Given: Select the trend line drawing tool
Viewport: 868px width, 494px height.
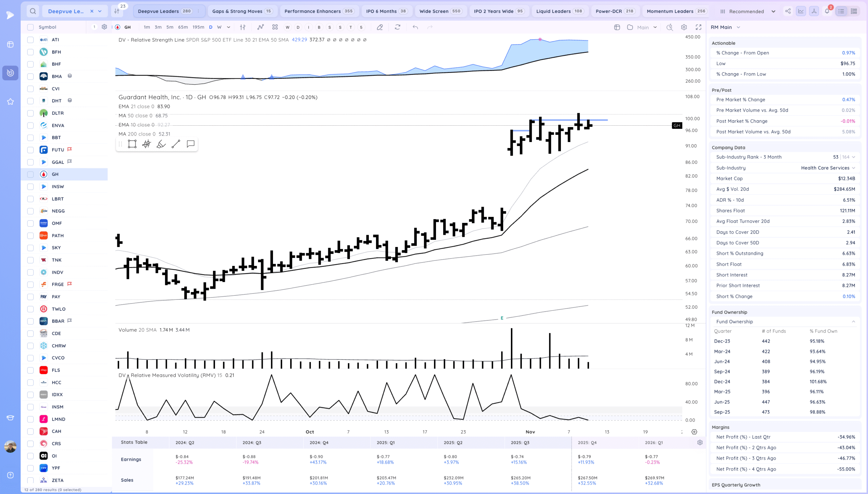Looking at the screenshot, I should (x=176, y=144).
